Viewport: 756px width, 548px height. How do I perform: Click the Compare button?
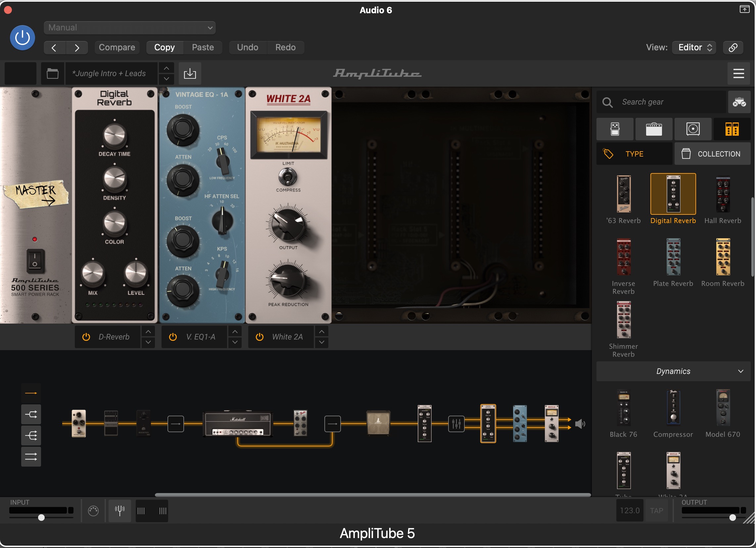[117, 47]
